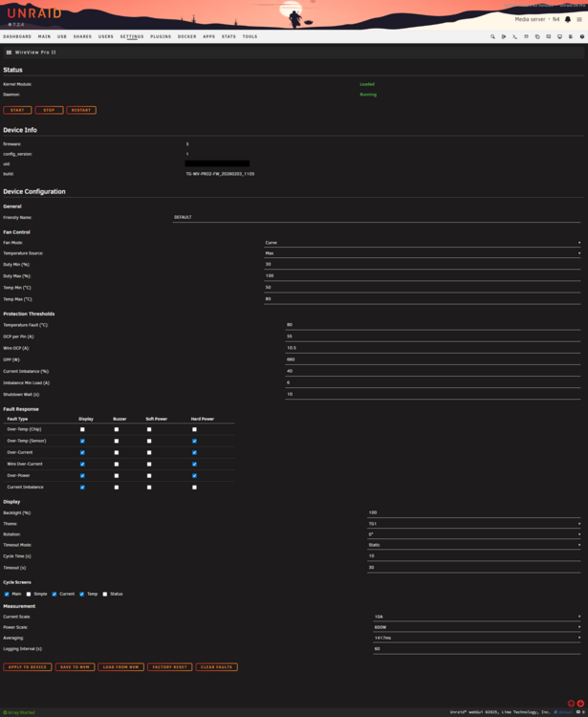The width and height of the screenshot is (588, 717).
Task: Click the OPP (W) value field
Action: tap(433, 359)
